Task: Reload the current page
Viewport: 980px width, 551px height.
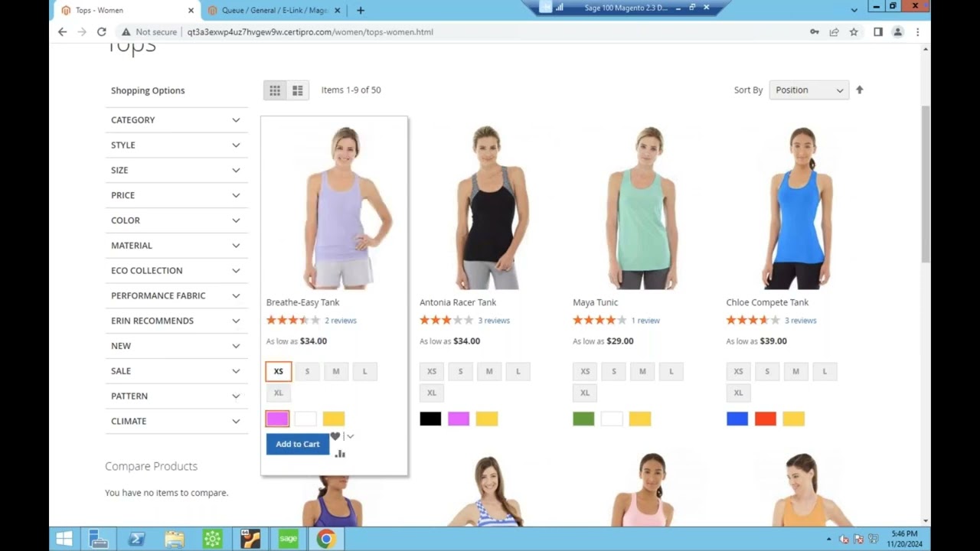Action: tap(101, 32)
